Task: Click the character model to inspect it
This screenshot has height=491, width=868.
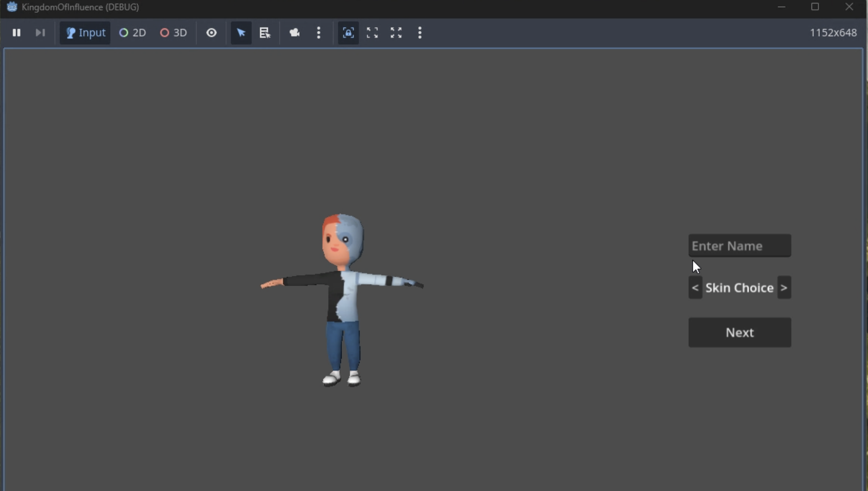Action: point(342,299)
